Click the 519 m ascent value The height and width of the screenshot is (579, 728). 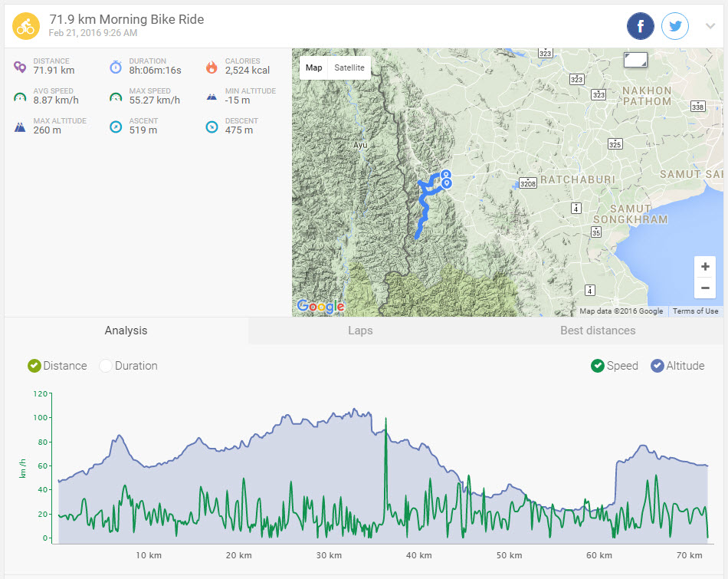(143, 130)
